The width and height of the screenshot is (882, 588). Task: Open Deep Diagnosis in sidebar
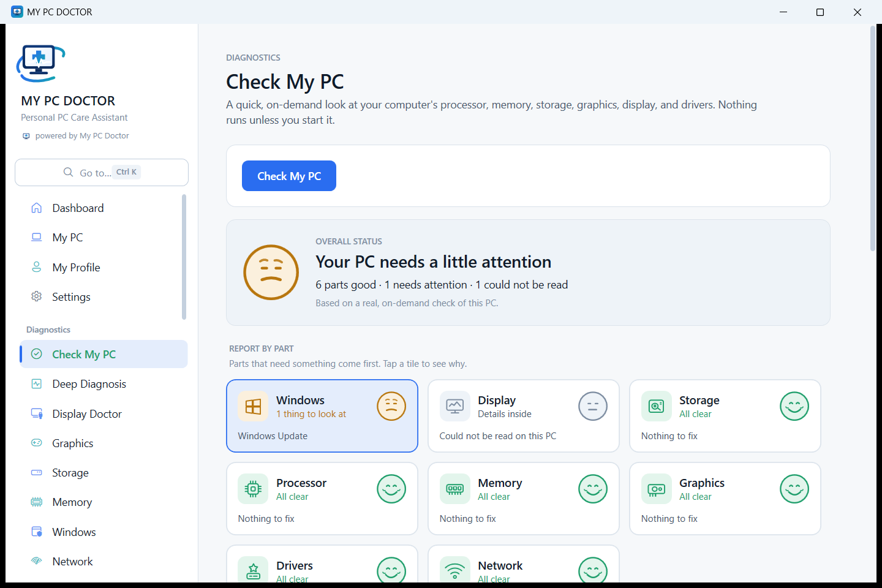[104, 384]
